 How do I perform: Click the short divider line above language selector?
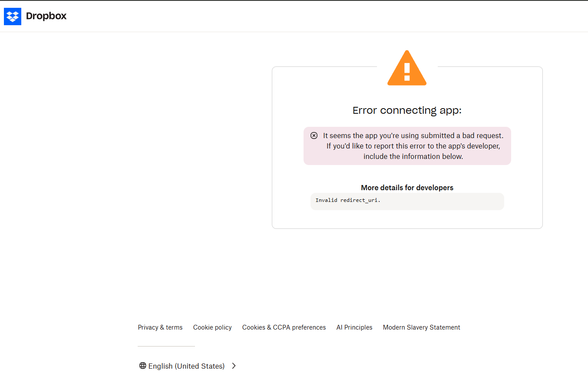(x=166, y=346)
